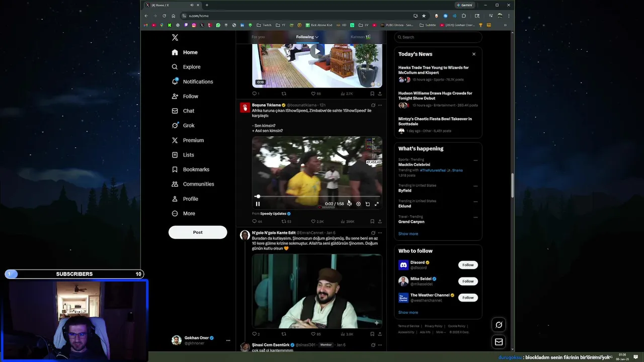The height and width of the screenshot is (362, 644).
Task: Open account menu dots next to Gokhan Oner
Action: tap(228, 340)
